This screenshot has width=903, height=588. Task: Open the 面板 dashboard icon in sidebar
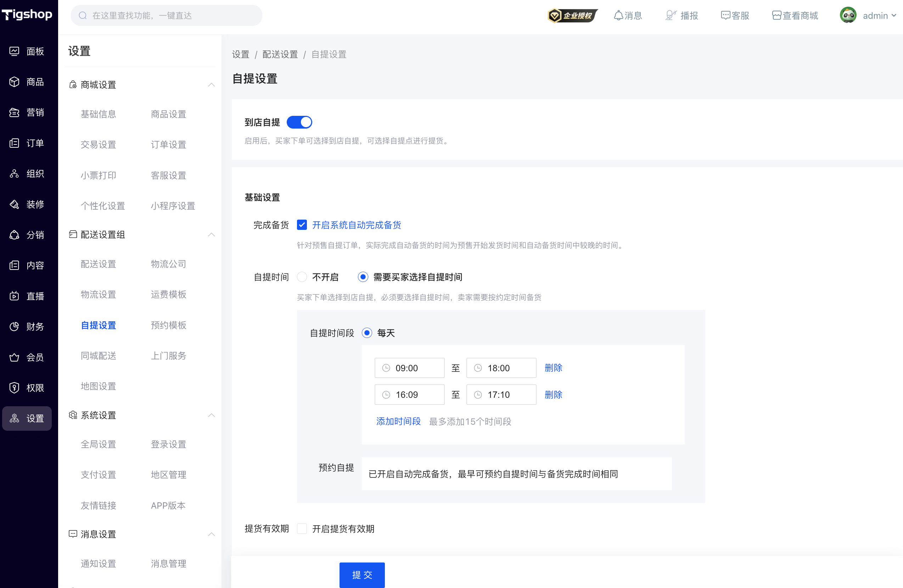point(15,51)
